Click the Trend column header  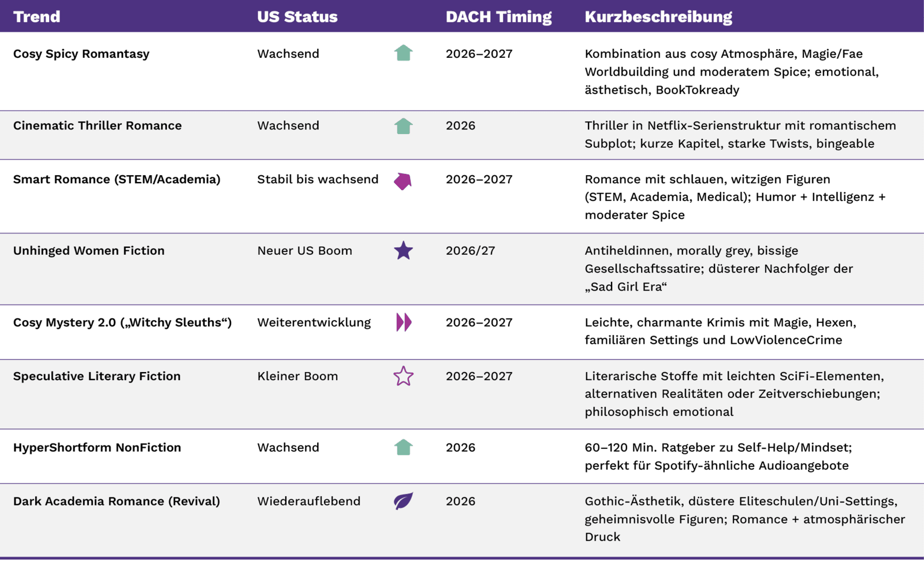pyautogui.click(x=36, y=17)
